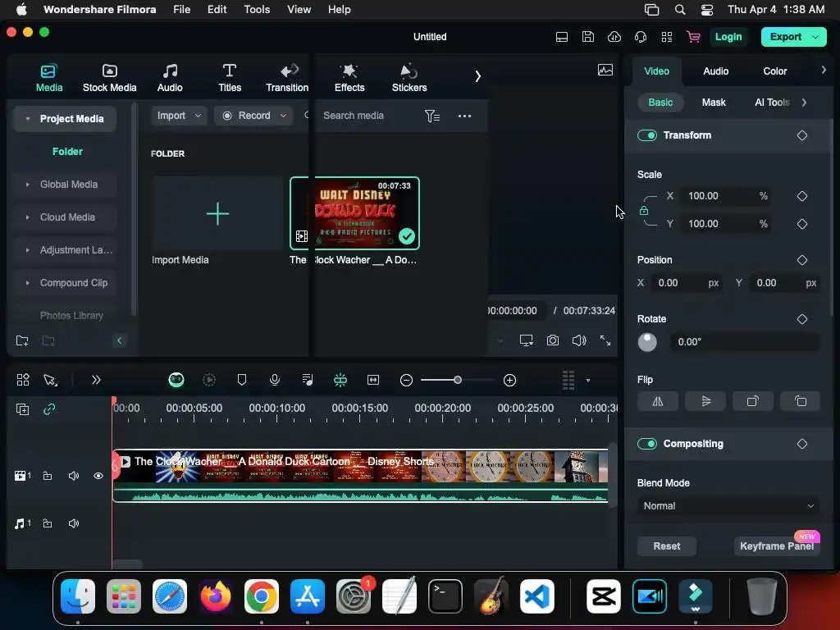Viewport: 840px width, 630px height.
Task: Add keyframe for Rotate
Action: point(802,319)
